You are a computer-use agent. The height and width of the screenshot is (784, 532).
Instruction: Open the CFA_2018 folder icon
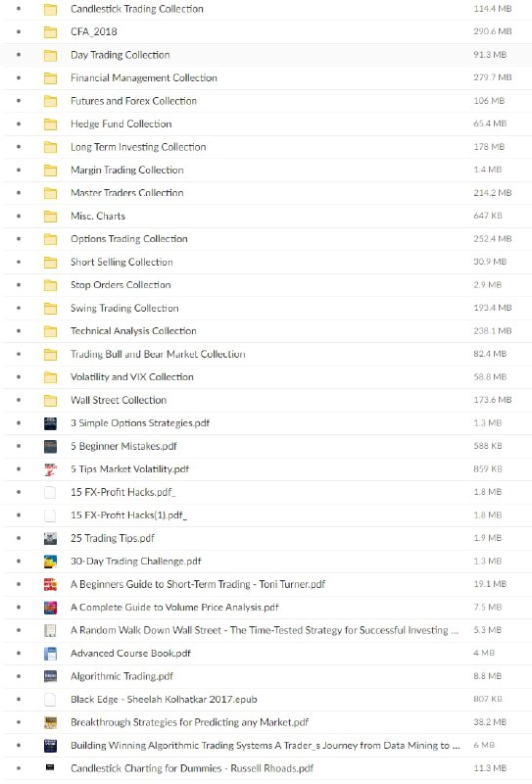[x=50, y=32]
